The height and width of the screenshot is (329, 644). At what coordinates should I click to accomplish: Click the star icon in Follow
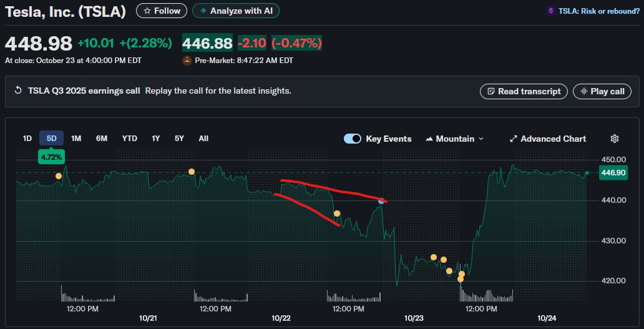(147, 11)
